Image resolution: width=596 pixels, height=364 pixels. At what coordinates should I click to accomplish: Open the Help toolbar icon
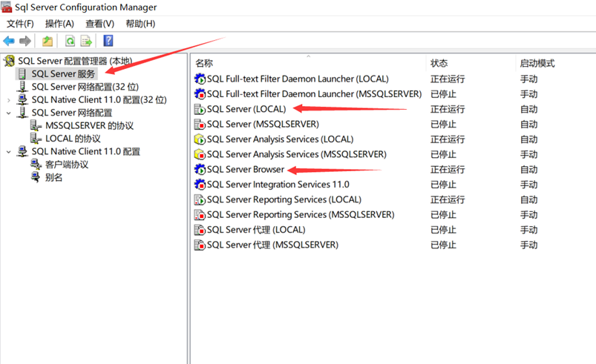tap(108, 41)
